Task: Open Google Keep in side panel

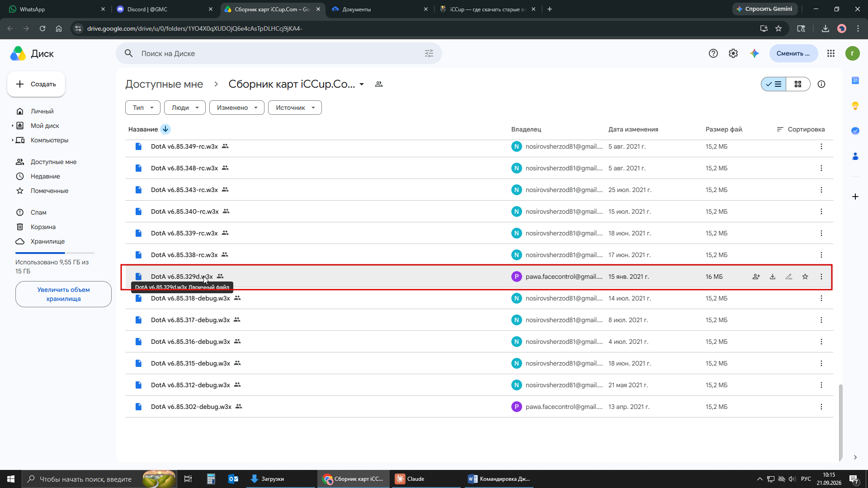Action: tap(855, 106)
